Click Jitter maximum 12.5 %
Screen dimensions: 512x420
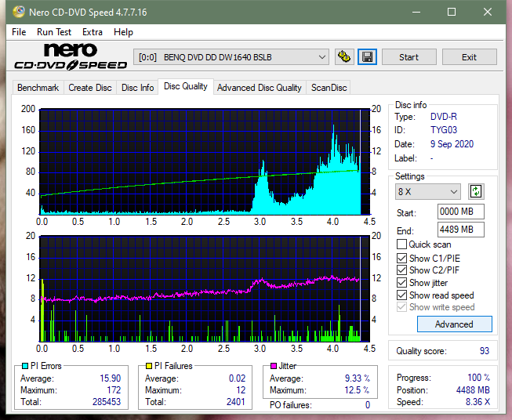pyautogui.click(x=358, y=390)
